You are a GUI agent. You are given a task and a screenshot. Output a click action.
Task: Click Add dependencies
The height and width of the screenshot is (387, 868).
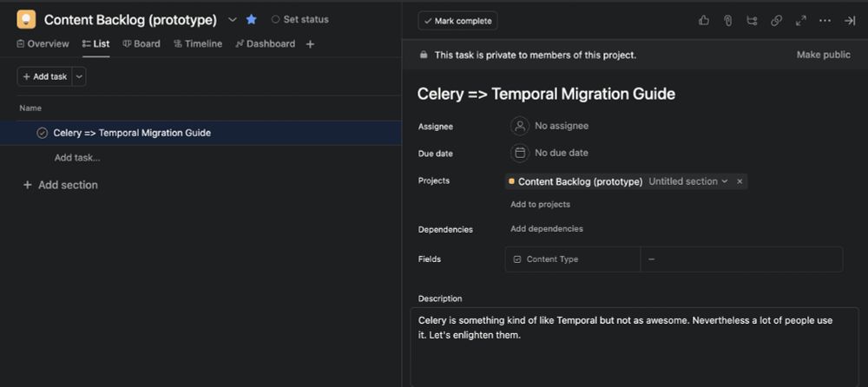(x=546, y=229)
